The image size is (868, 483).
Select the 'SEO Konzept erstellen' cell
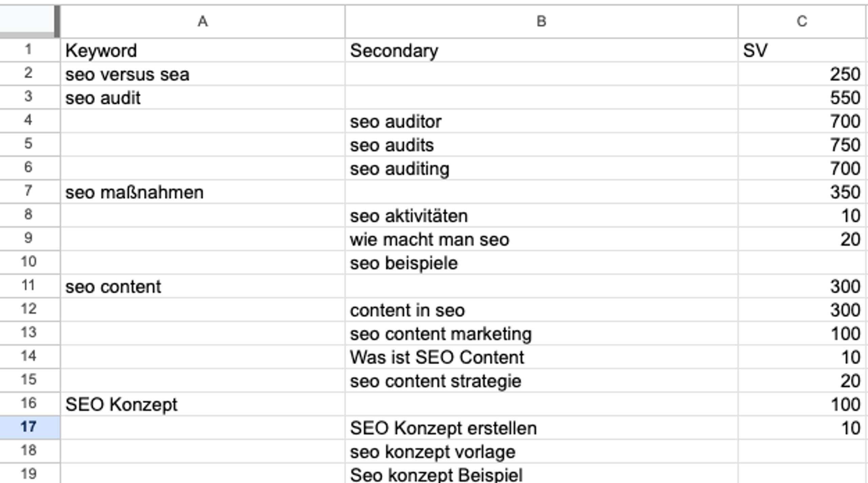click(x=541, y=427)
